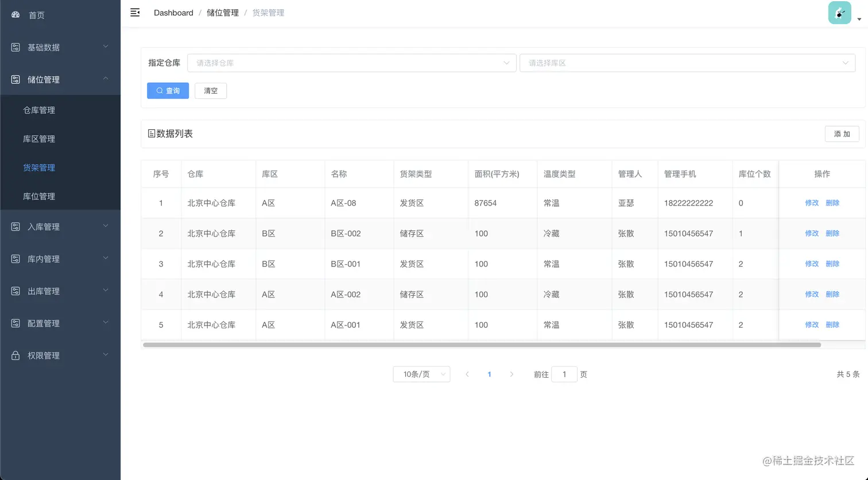Screen dimensions: 868x480
Task: Expand the 入库管理 menu chevron
Action: (x=106, y=226)
